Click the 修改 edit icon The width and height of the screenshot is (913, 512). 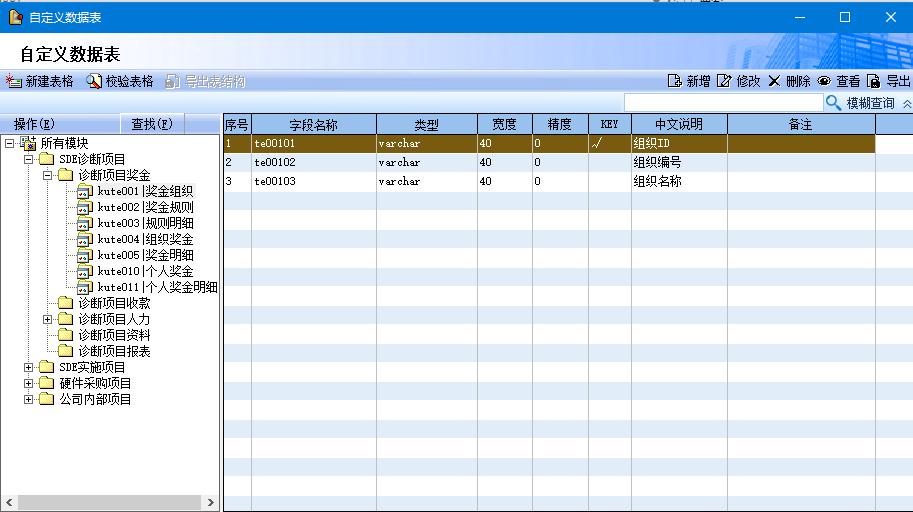(725, 81)
